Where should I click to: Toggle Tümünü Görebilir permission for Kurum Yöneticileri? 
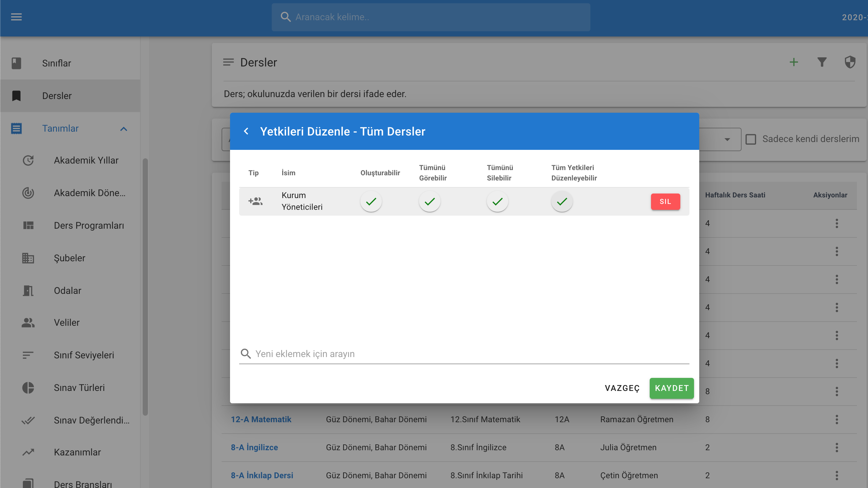tap(430, 202)
